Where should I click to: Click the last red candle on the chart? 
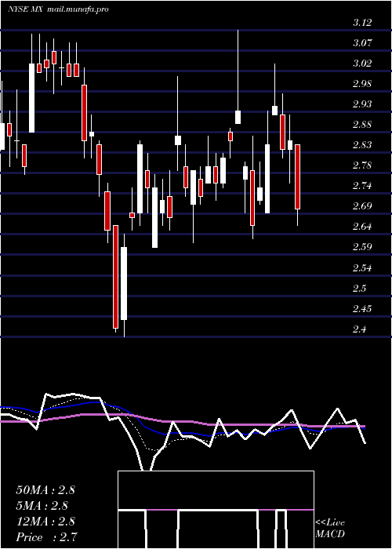[297, 176]
